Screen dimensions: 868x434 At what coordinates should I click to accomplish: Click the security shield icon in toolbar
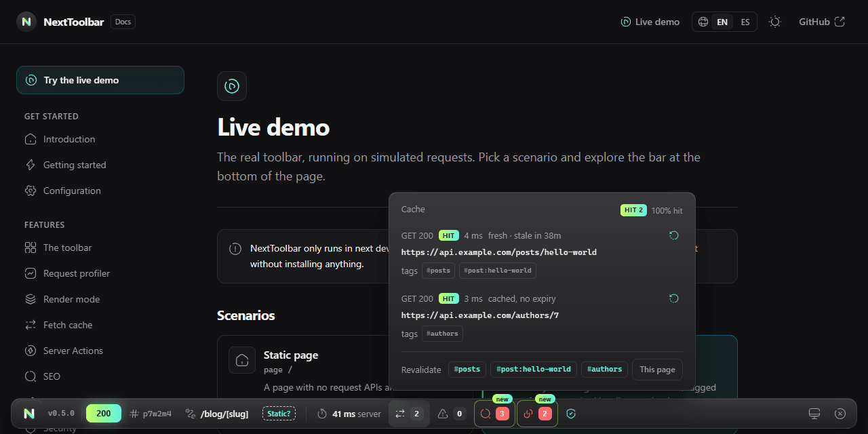coord(571,414)
